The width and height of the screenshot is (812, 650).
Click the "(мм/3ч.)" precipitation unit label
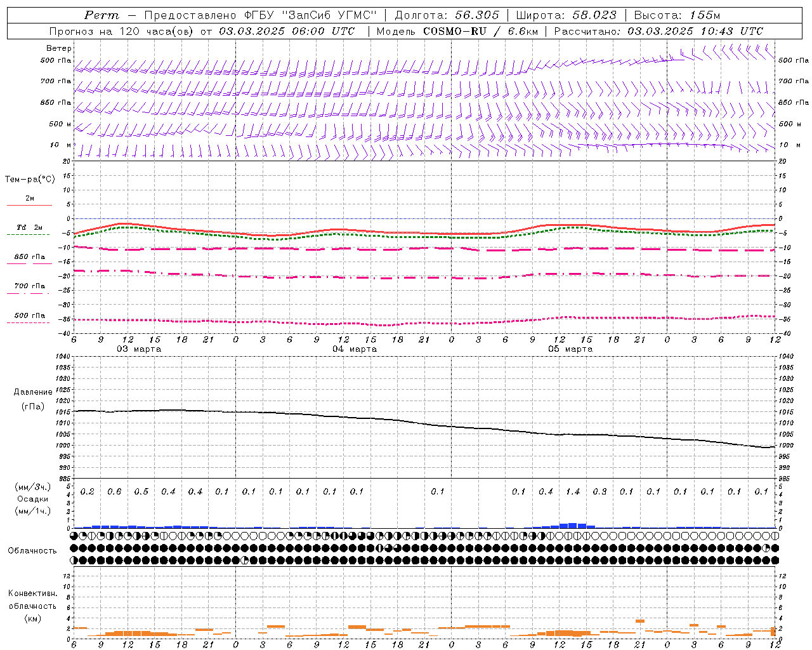point(33,487)
